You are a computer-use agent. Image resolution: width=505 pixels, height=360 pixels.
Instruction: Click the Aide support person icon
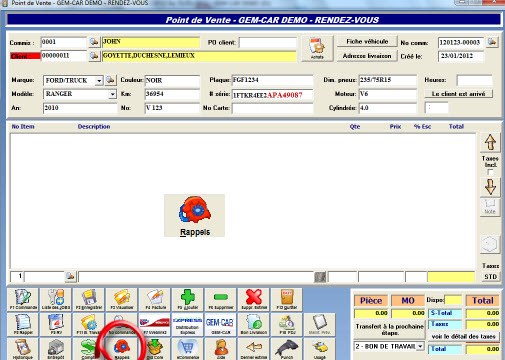(x=221, y=349)
